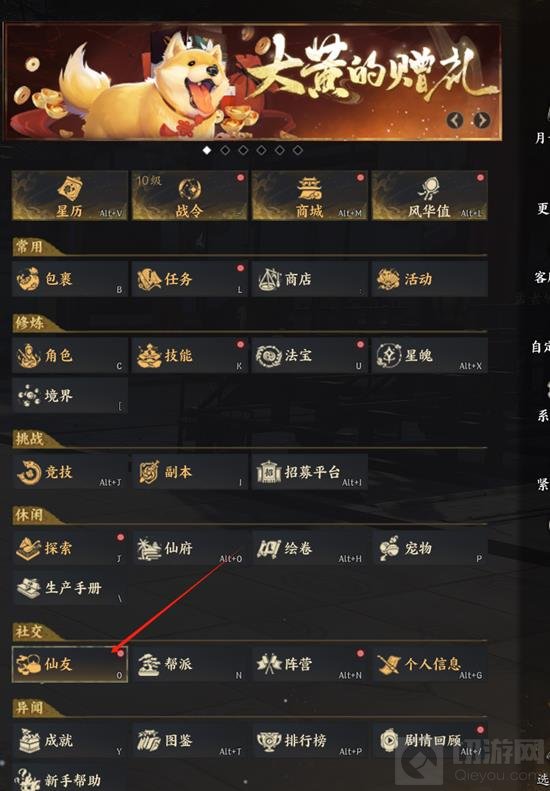Open the 风华值 tile
The width and height of the screenshot is (550, 791).
pyautogui.click(x=430, y=195)
